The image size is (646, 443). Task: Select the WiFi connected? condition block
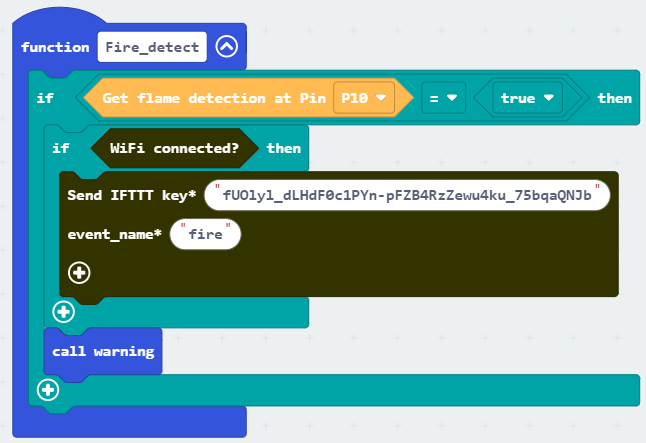pyautogui.click(x=174, y=148)
